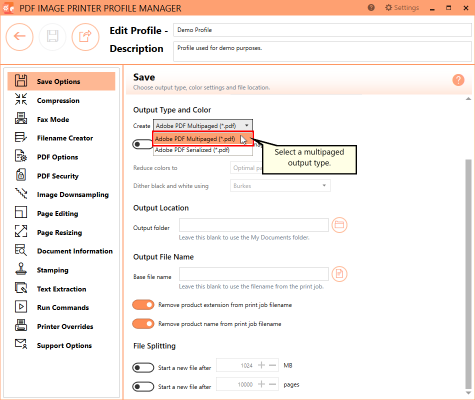Toggle the switch beside the Create dropdown list

pos(142,145)
